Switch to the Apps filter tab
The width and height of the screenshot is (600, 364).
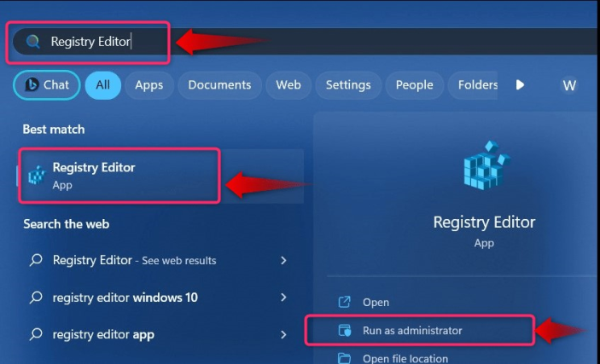click(149, 85)
